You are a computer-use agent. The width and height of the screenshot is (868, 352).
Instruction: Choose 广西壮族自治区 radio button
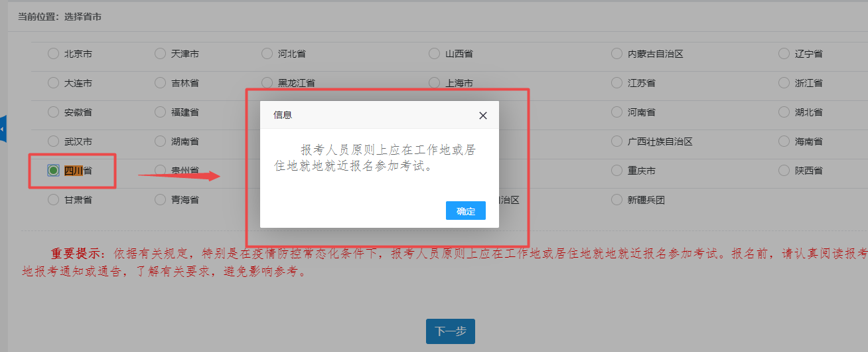tap(617, 141)
